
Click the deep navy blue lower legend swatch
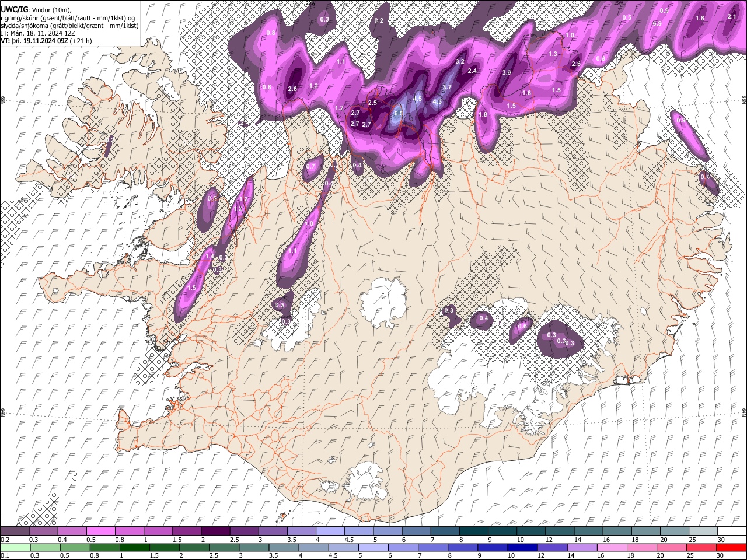[x=522, y=547]
